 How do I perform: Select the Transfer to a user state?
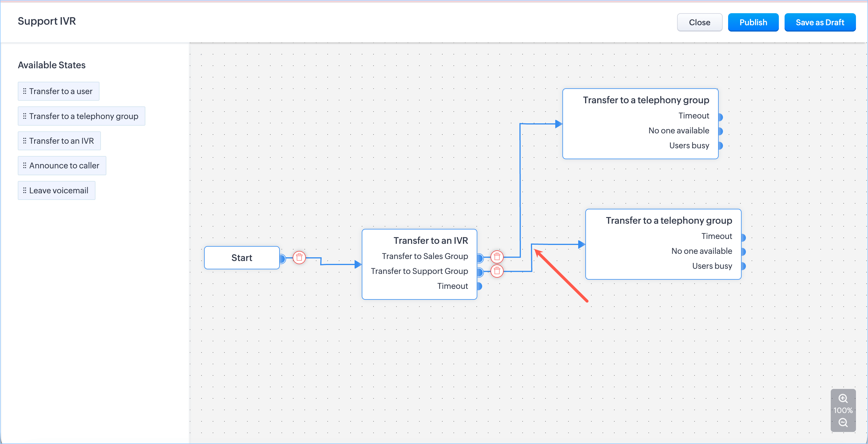coord(59,91)
